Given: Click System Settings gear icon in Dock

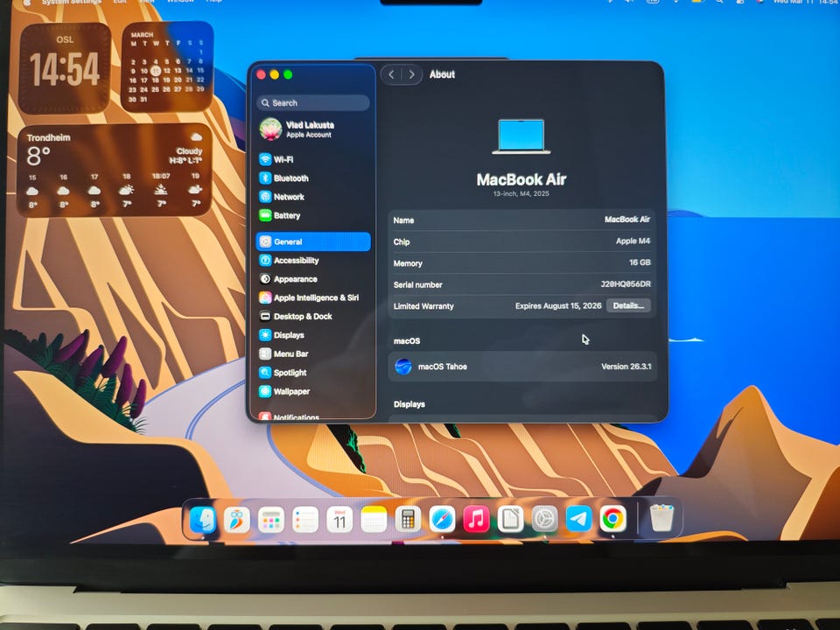Looking at the screenshot, I should (x=544, y=519).
